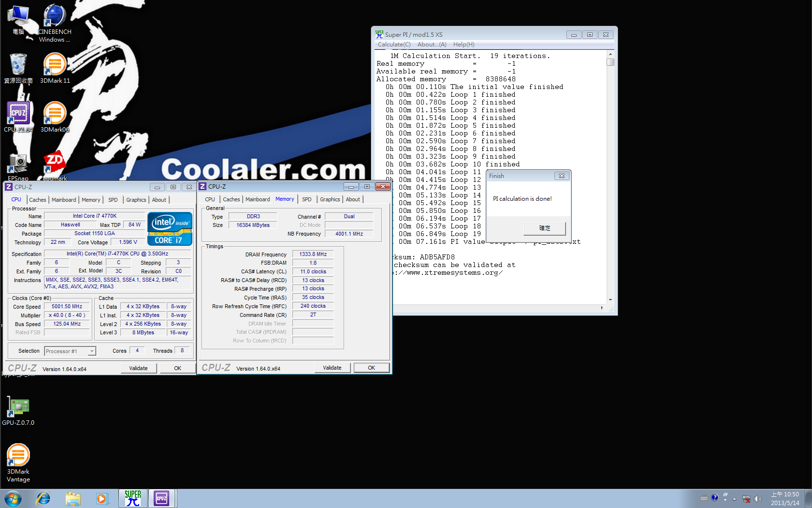Switch to Graphics tab in left CPU-Z
This screenshot has width=812, height=508.
pos(136,200)
